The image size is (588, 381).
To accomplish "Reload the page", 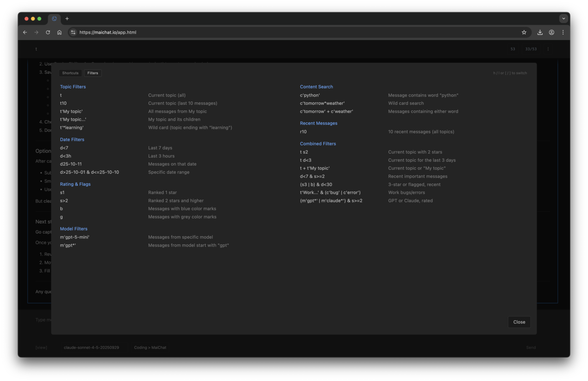I will [48, 32].
